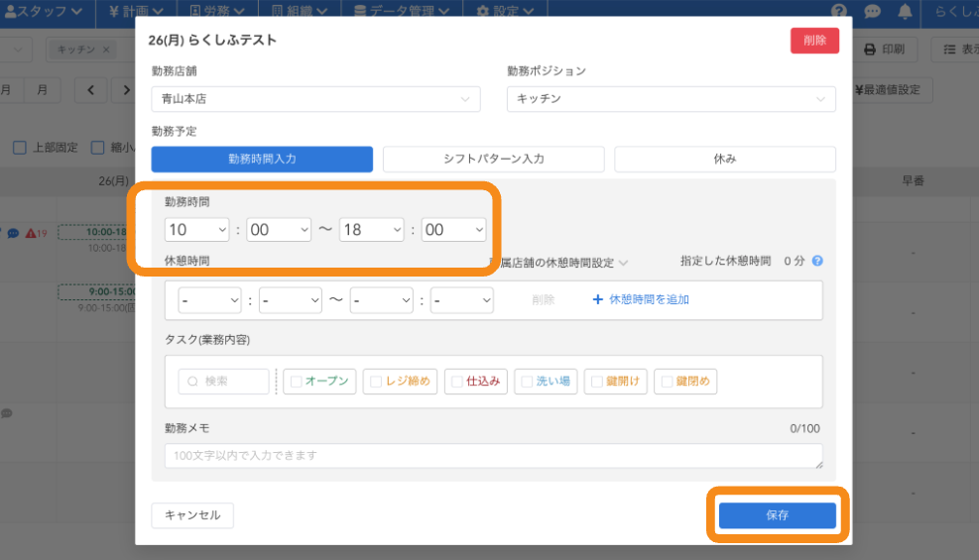Switch to シフトパターン入力 tab
The width and height of the screenshot is (979, 560).
(494, 159)
